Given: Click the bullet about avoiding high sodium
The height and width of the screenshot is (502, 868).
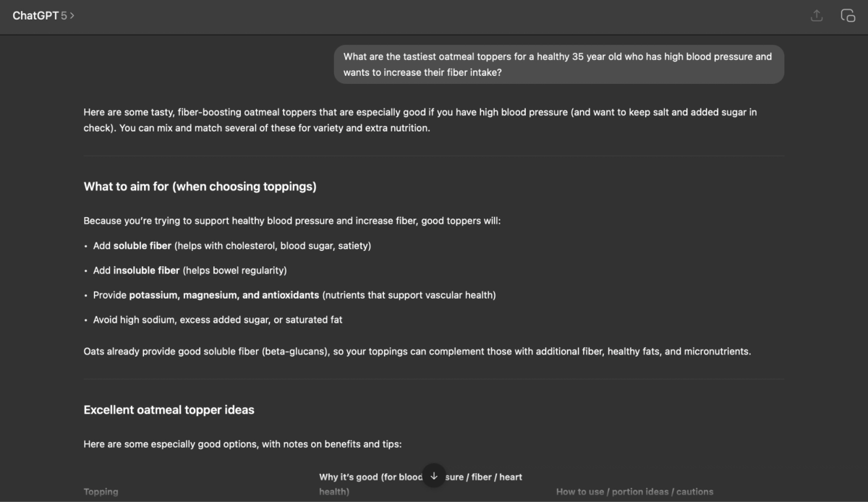Looking at the screenshot, I should [217, 319].
